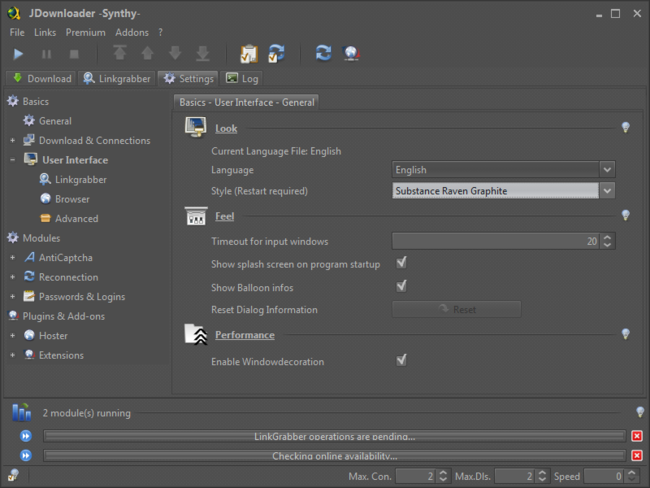Toggle clipboard monitoring icon in toolbar
This screenshot has height=488, width=650.
(x=249, y=54)
